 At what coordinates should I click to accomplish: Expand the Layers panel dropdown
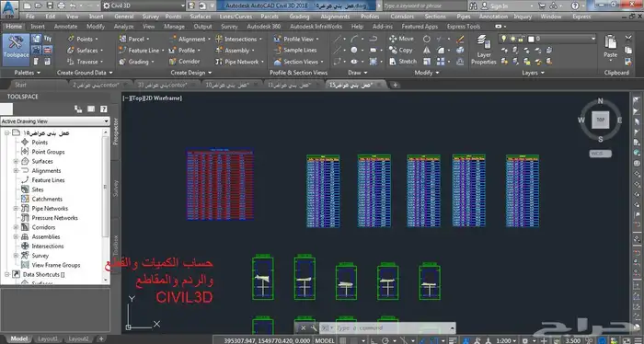point(533,73)
